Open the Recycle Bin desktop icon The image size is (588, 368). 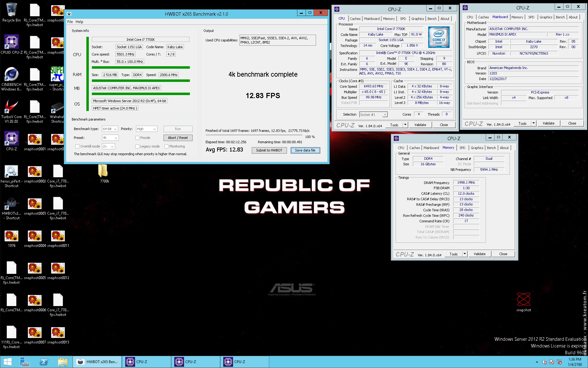point(12,13)
